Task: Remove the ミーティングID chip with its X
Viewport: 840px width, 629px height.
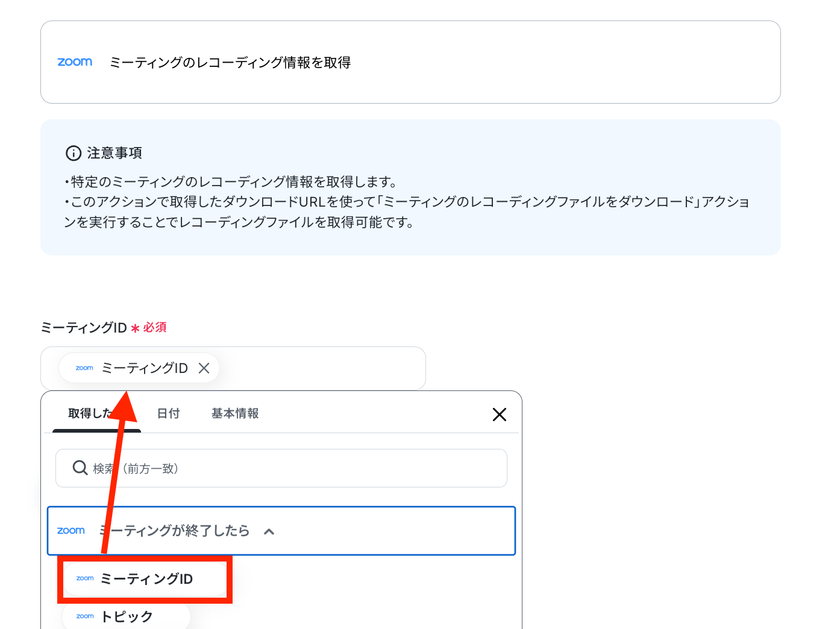Action: click(x=204, y=368)
